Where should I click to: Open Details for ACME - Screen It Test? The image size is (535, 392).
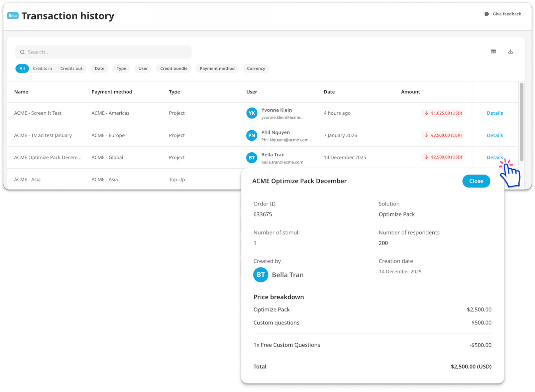(495, 113)
